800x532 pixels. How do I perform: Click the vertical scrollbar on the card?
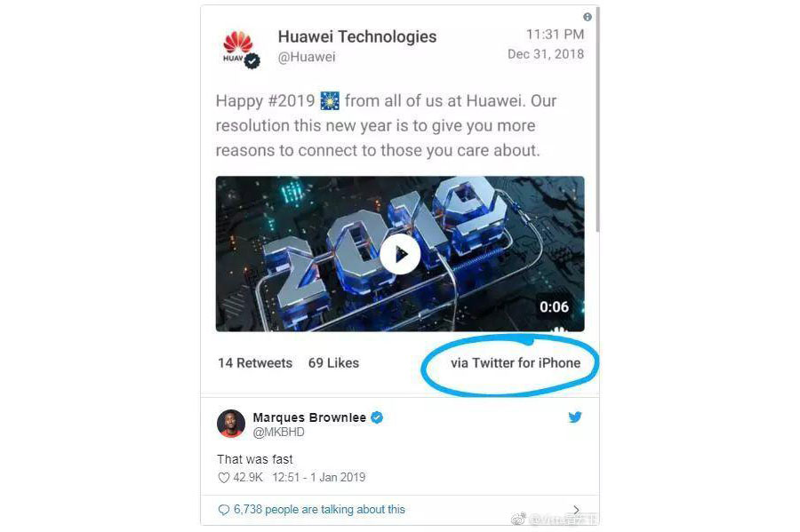click(597, 118)
